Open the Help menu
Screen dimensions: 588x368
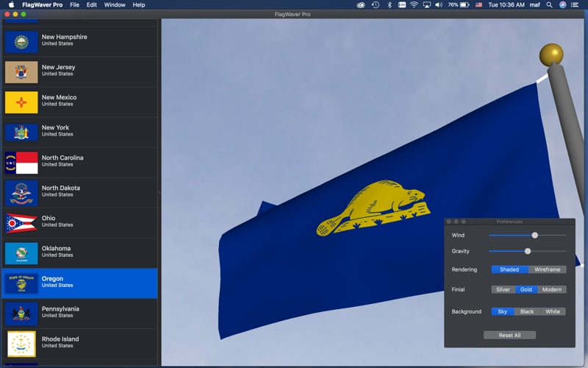(139, 5)
